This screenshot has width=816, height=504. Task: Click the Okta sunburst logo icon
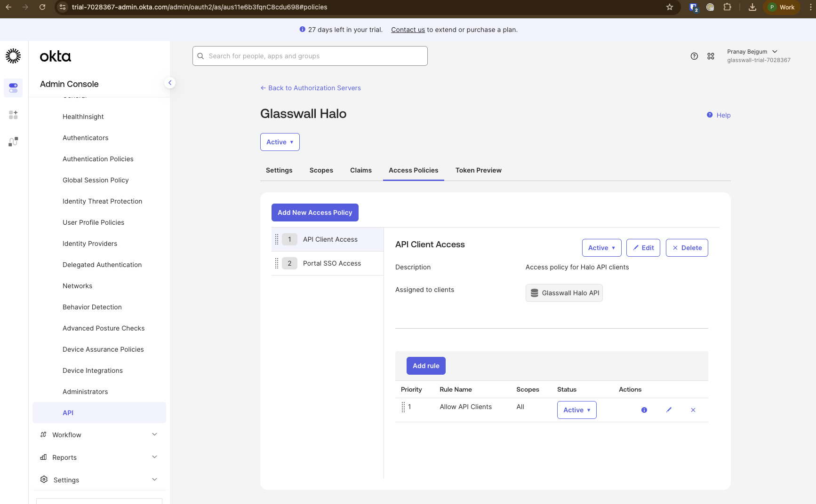click(13, 56)
